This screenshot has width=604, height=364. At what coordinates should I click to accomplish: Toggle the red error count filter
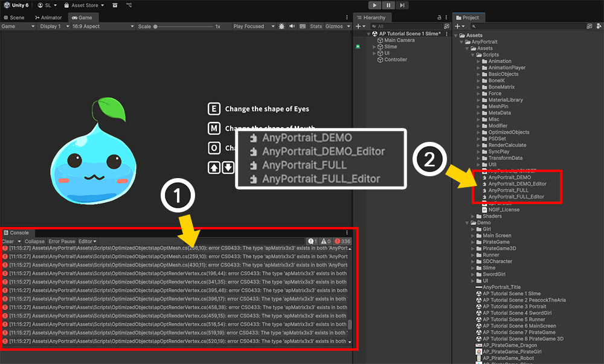(341, 241)
